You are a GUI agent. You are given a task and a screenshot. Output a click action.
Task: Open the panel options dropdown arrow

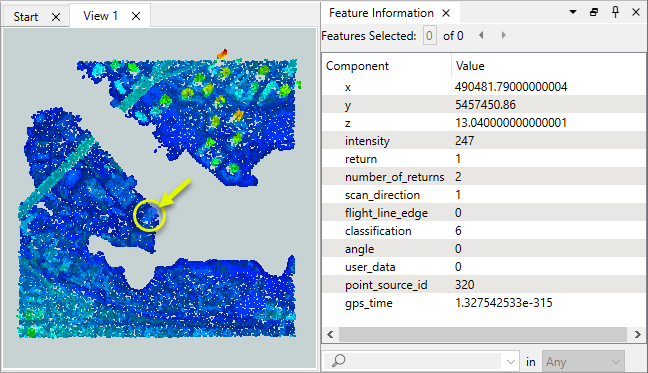(x=573, y=12)
